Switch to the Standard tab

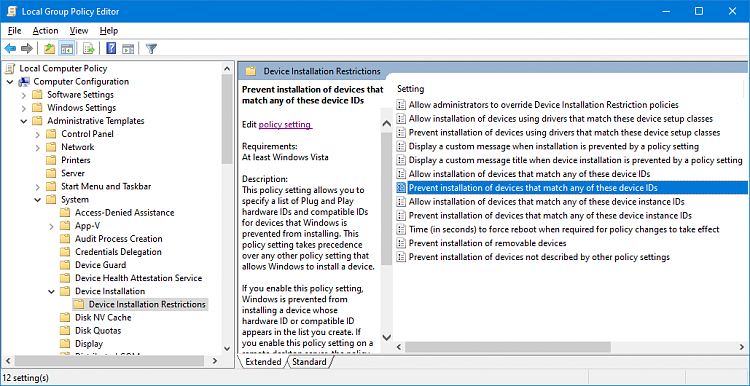pos(309,362)
